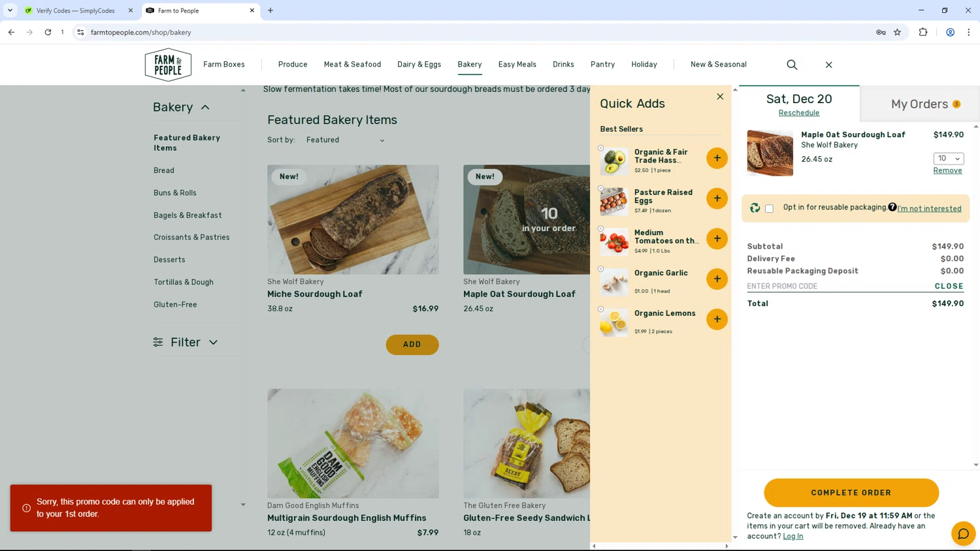This screenshot has height=551, width=980.
Task: Collapse the Bakery category chevron
Action: pos(205,107)
